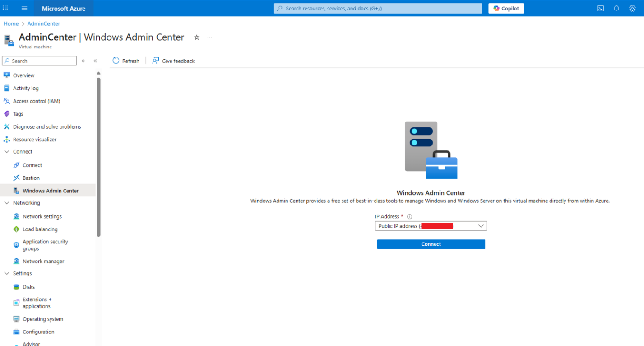Collapse the Settings section

click(7, 273)
